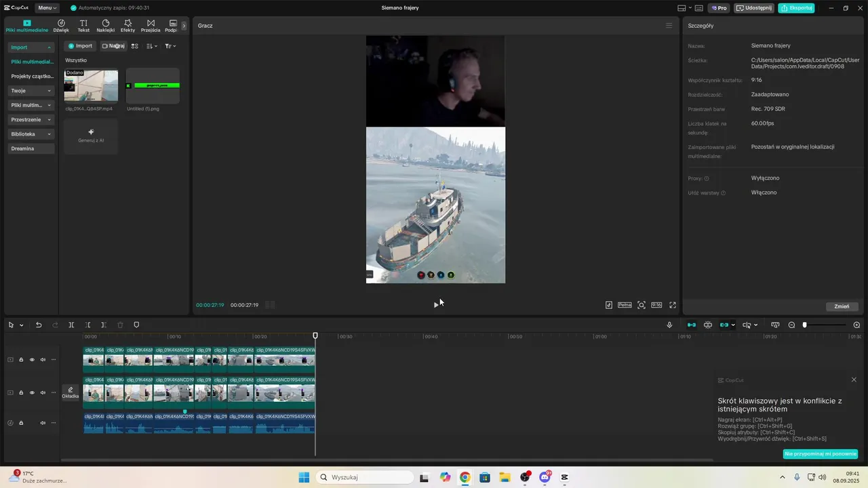Click the timeline playhead marker

click(x=315, y=335)
